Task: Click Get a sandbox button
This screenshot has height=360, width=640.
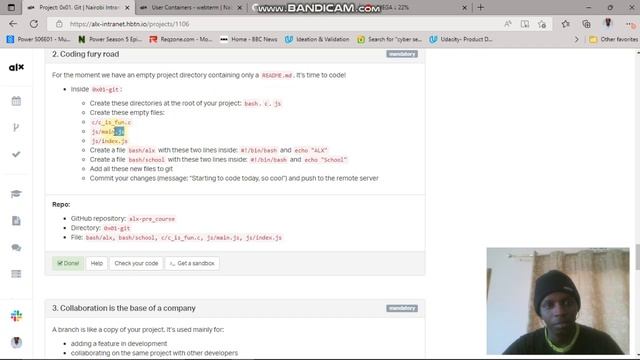Action: click(x=192, y=263)
